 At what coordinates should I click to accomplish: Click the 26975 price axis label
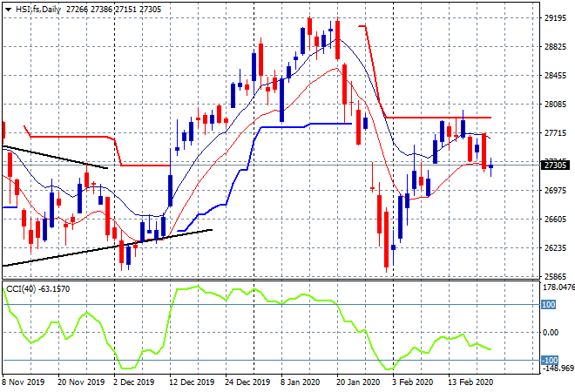(x=556, y=190)
